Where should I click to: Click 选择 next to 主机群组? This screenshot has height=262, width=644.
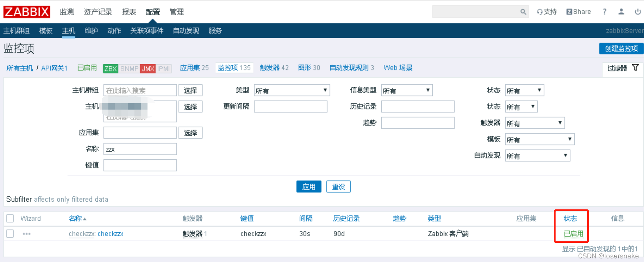pyautogui.click(x=190, y=90)
